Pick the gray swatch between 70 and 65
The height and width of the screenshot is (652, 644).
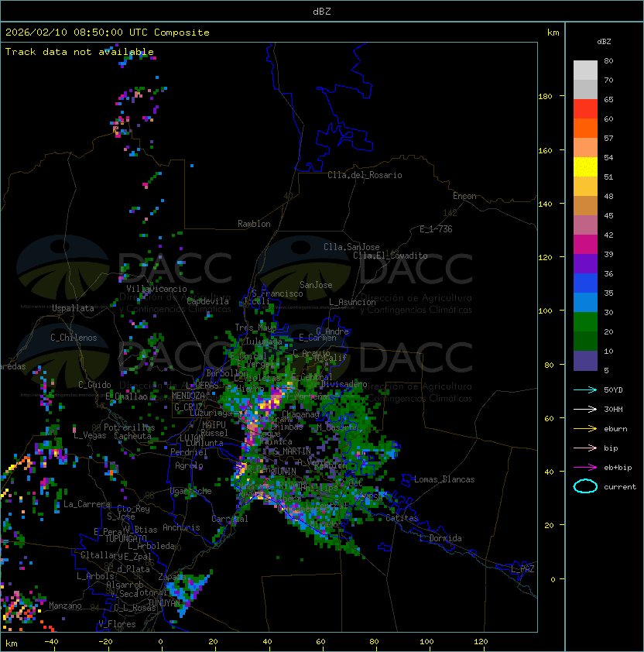585,89
